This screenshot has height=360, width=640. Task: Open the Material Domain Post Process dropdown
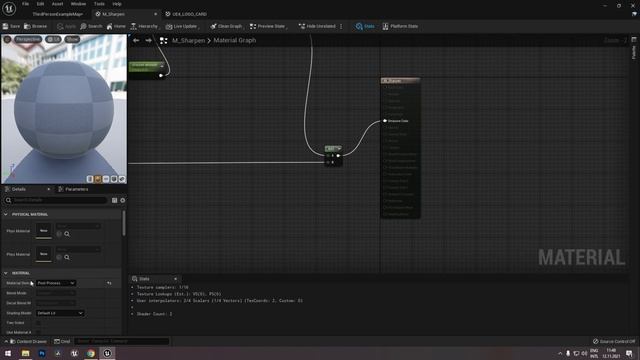click(x=56, y=283)
